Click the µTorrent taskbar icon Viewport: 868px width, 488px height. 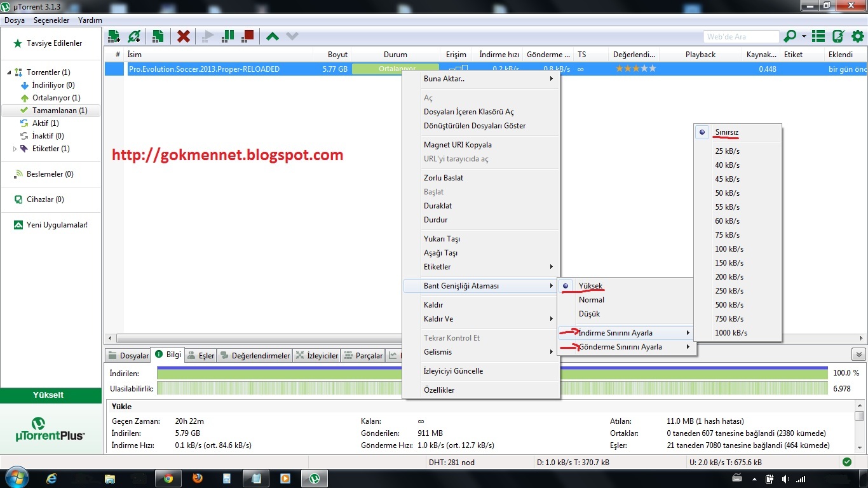click(x=315, y=478)
